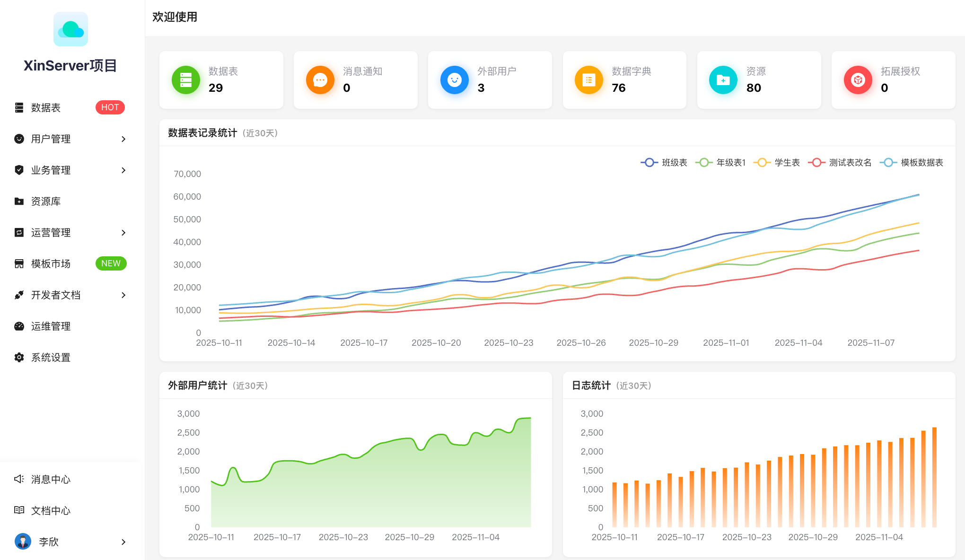This screenshot has height=560, width=965.
Task: Expand the 用户管理 submenu chevron
Action: (x=123, y=139)
